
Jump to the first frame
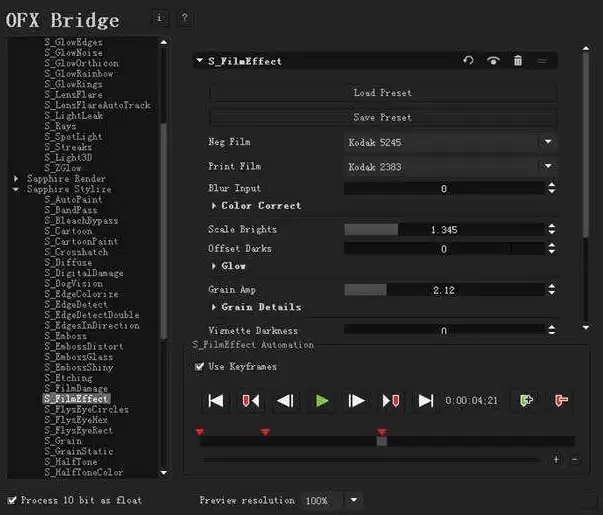click(215, 401)
